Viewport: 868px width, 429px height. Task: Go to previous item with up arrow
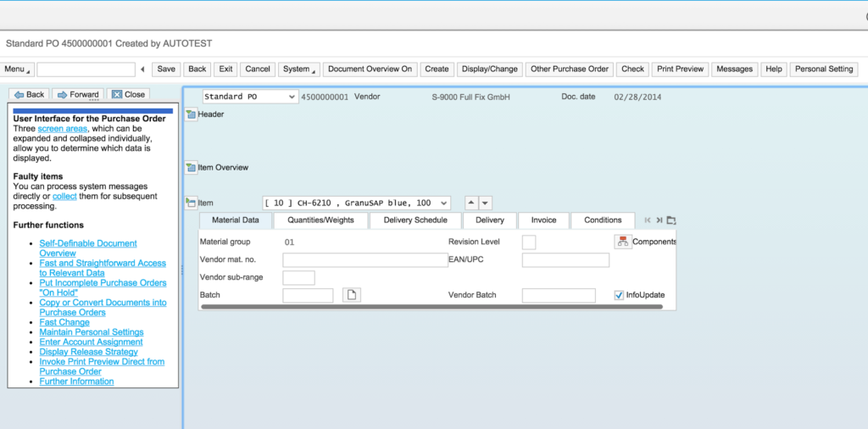pyautogui.click(x=471, y=203)
